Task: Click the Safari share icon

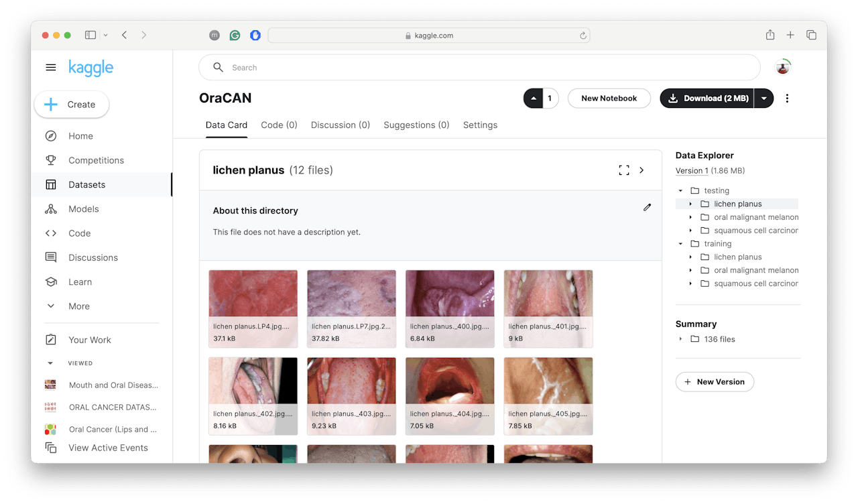Action: click(x=770, y=35)
